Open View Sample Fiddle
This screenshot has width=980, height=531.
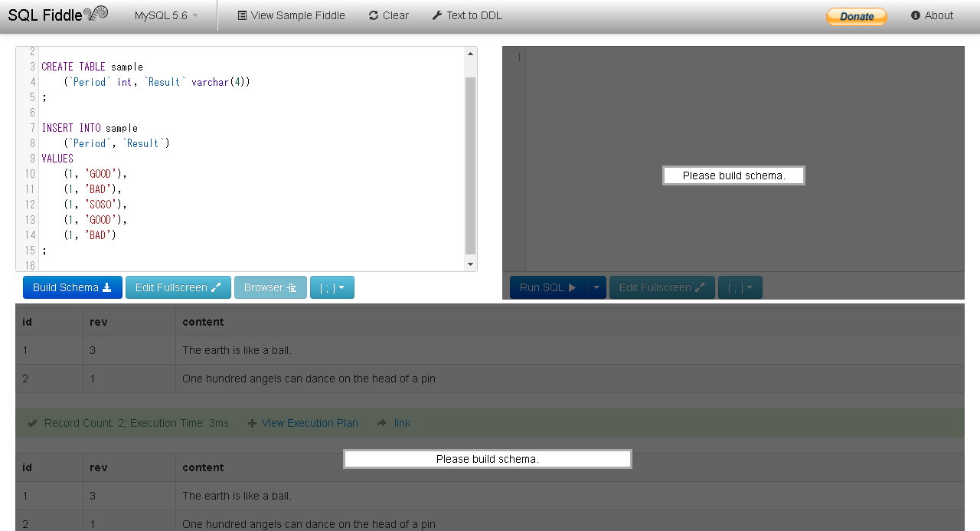291,15
